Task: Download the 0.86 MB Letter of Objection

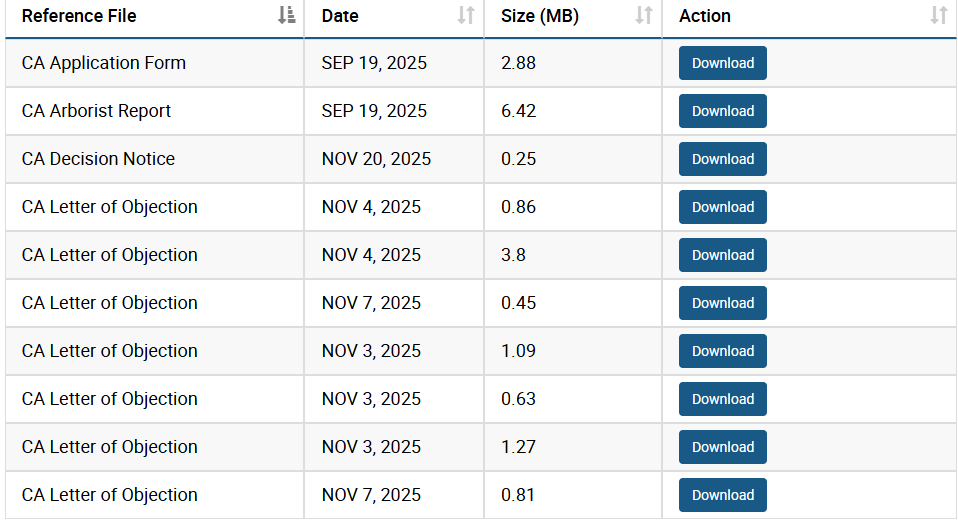Action: (x=723, y=207)
